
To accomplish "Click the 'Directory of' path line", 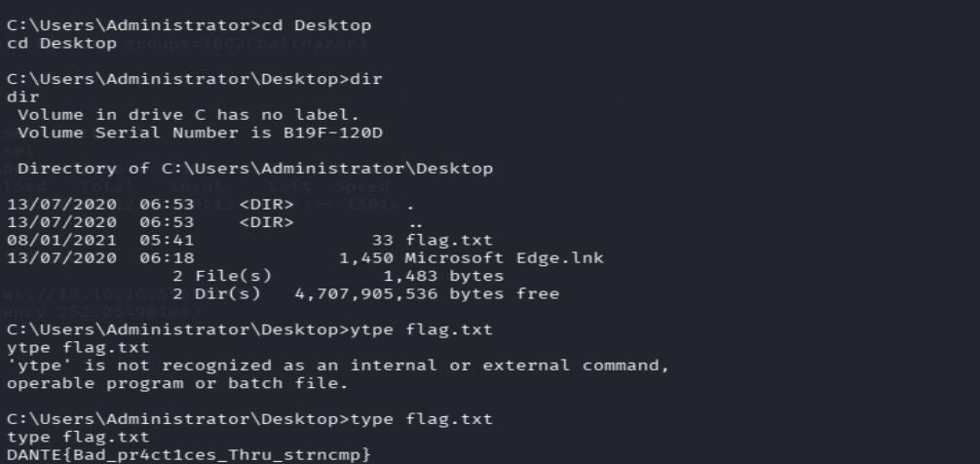I will (x=255, y=169).
